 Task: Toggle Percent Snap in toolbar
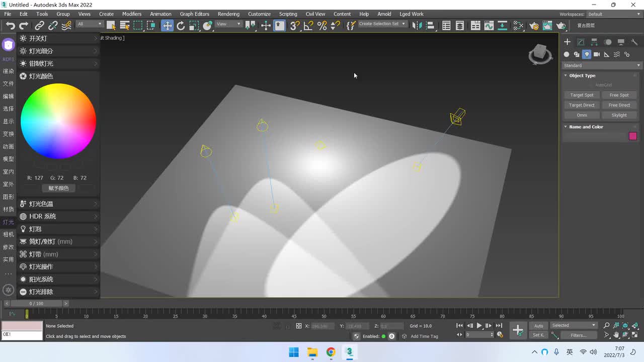coord(322,26)
